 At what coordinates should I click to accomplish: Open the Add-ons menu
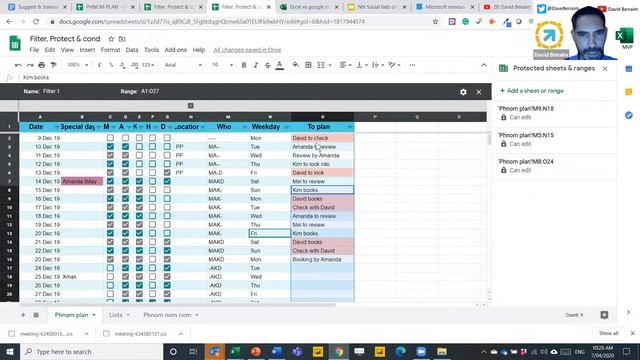coord(176,50)
